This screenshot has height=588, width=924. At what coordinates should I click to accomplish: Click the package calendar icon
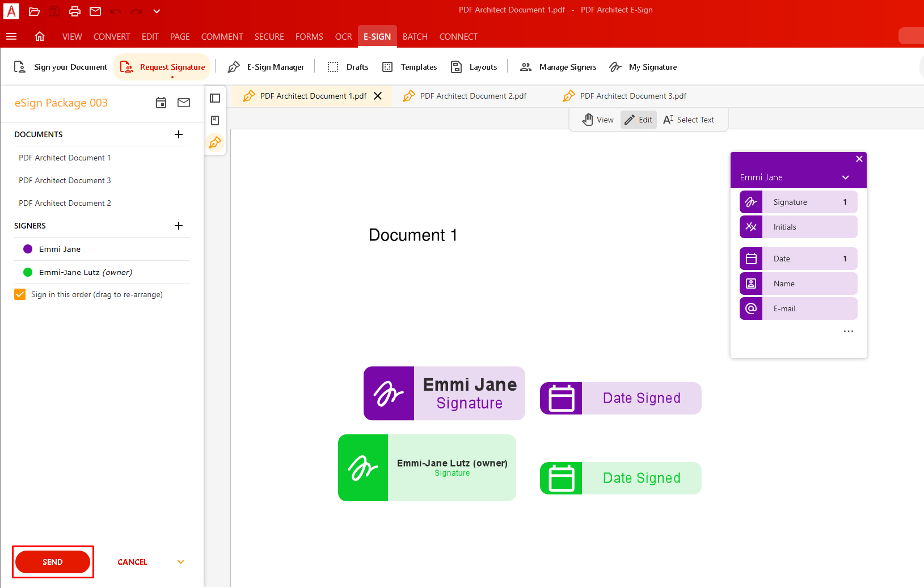pos(161,103)
